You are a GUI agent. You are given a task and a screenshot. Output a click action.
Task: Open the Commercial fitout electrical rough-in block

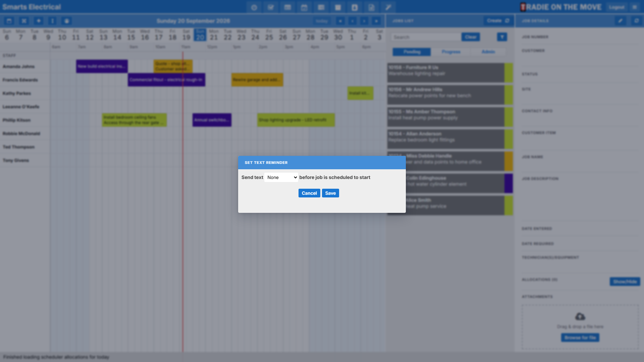click(166, 80)
